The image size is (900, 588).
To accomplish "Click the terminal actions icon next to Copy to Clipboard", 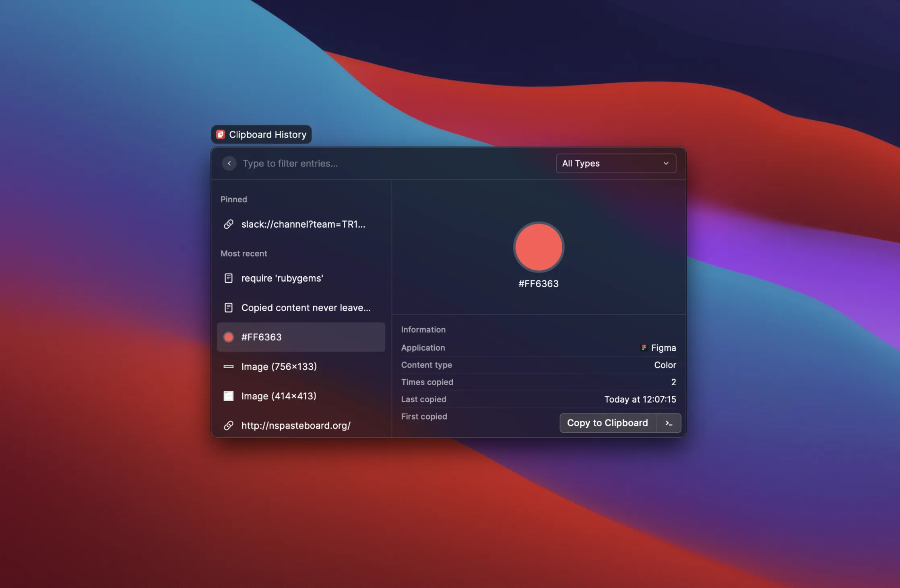I will 669,423.
